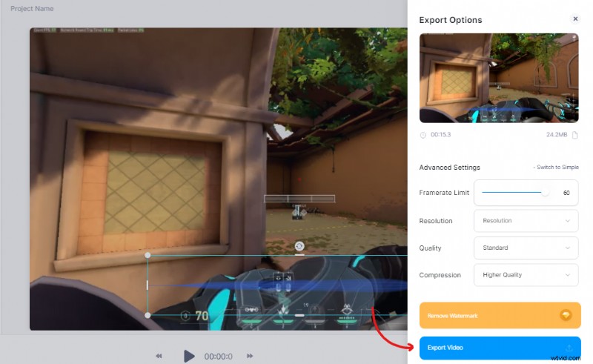Skip forward with the fast-forward button

250,356
